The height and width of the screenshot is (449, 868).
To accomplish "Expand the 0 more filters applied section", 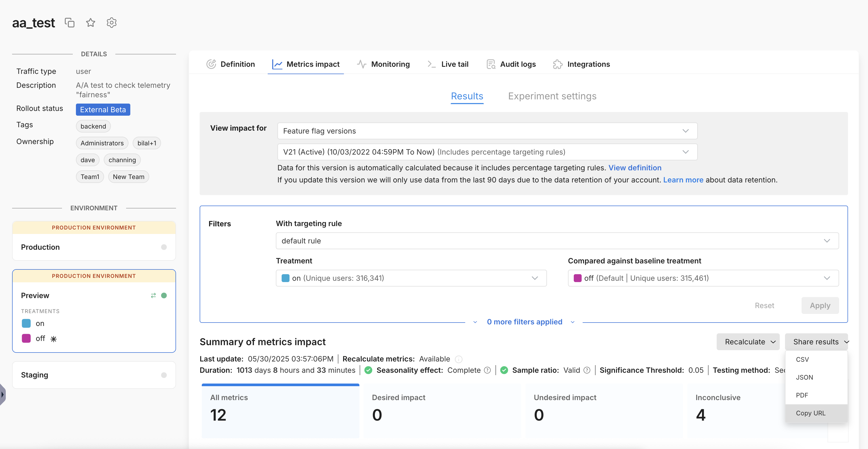I will pyautogui.click(x=524, y=322).
